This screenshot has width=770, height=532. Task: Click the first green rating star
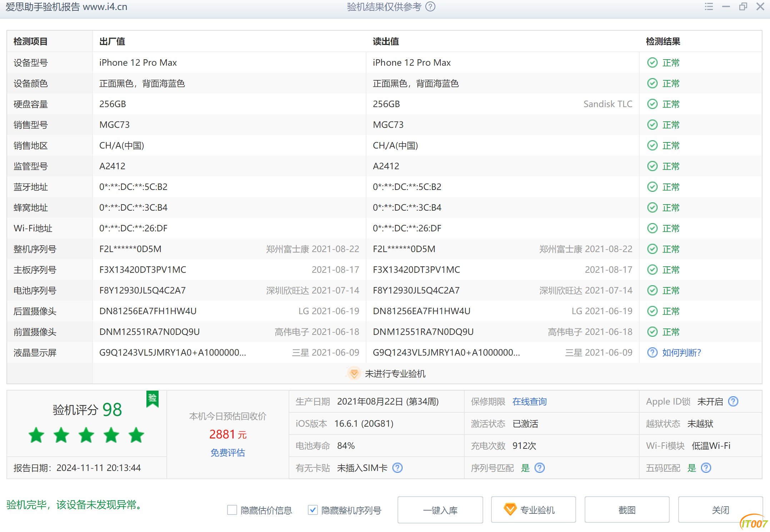36,435
